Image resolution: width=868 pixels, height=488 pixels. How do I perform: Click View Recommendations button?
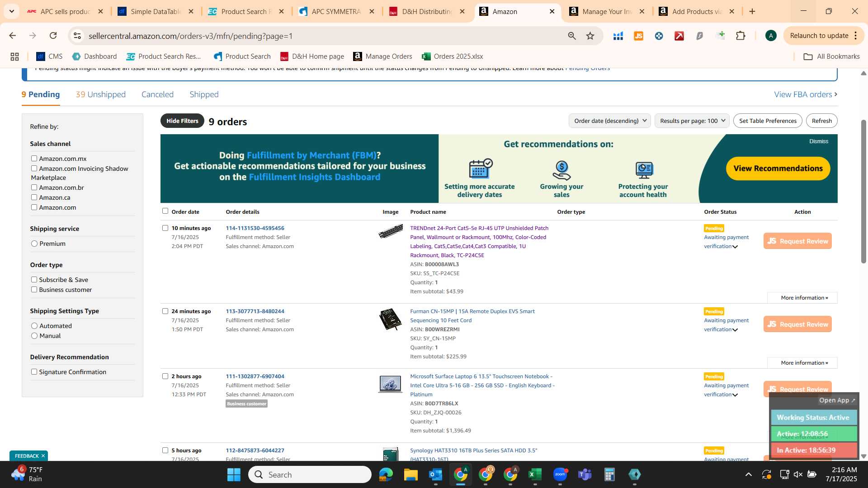(778, 168)
